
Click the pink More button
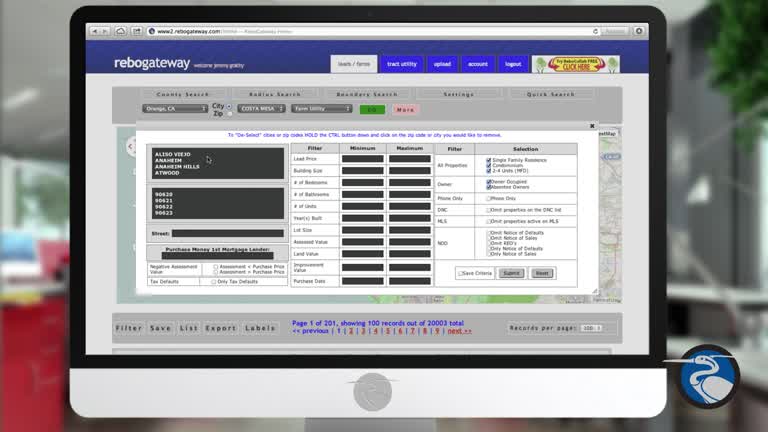(405, 110)
